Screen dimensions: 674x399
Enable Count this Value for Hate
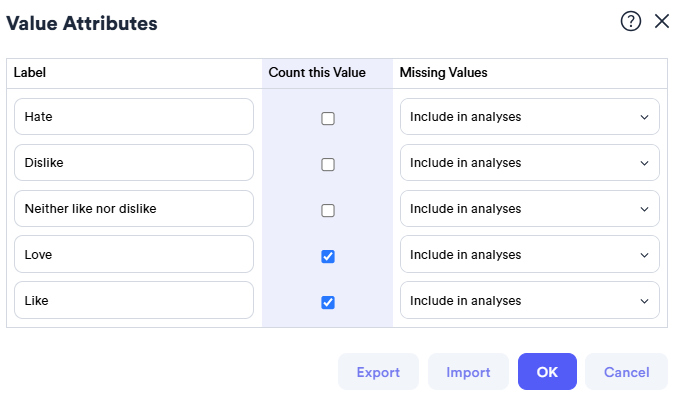point(328,118)
